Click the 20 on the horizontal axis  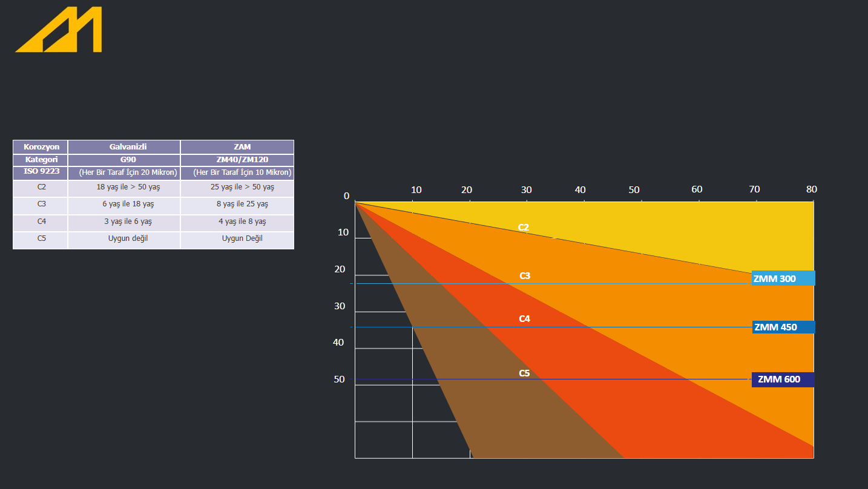click(467, 190)
